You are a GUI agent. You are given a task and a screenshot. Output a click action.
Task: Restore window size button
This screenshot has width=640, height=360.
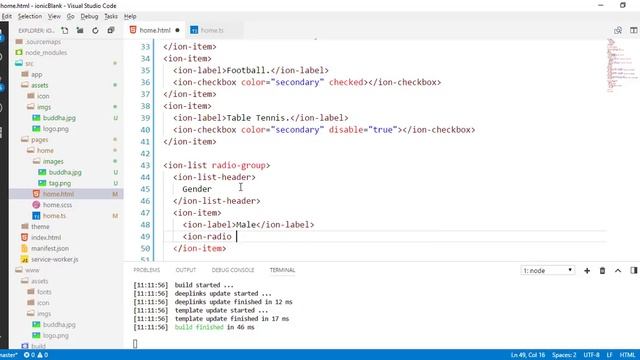click(622, 5)
